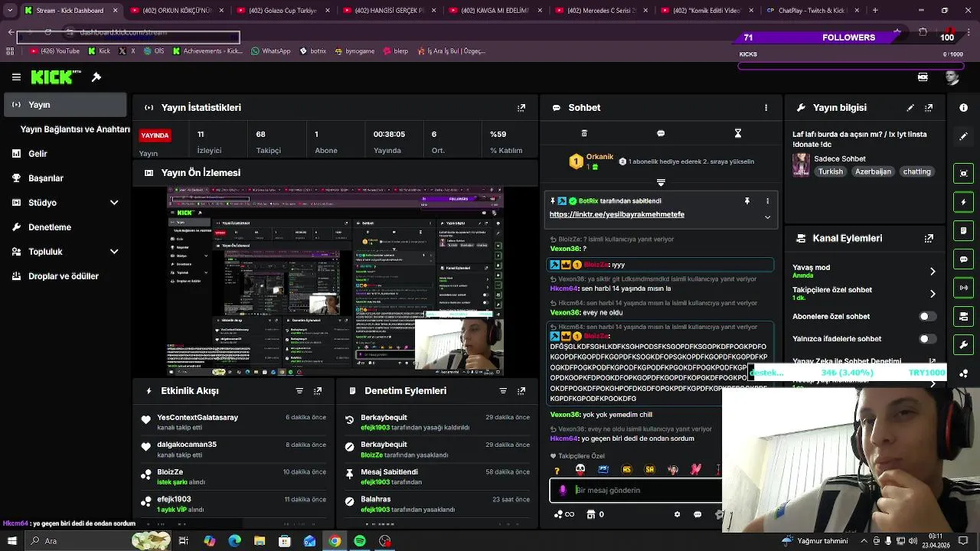Click the Windows Start button
This screenshot has width=980, height=551.
11,541
